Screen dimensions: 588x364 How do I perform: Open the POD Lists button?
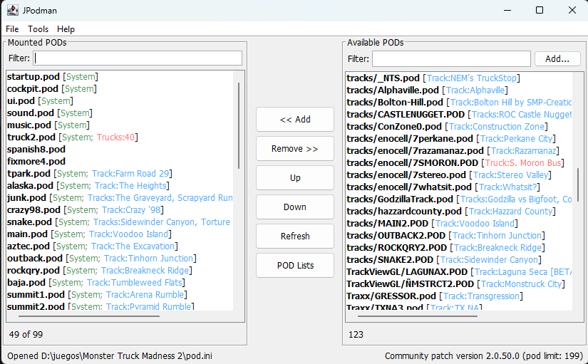tap(295, 266)
